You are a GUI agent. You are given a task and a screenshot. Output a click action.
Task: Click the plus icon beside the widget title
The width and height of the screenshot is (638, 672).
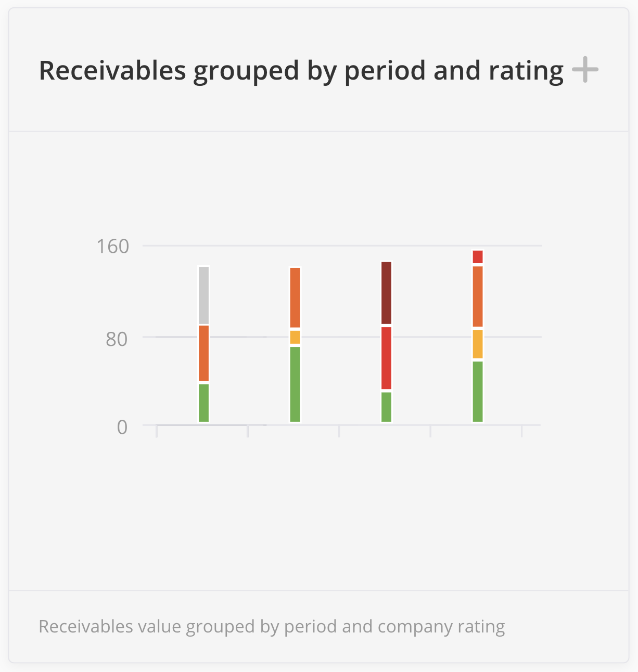click(x=585, y=70)
